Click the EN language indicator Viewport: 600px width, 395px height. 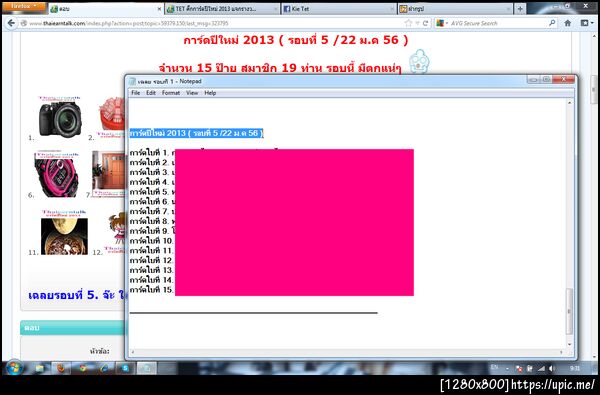coord(495,367)
